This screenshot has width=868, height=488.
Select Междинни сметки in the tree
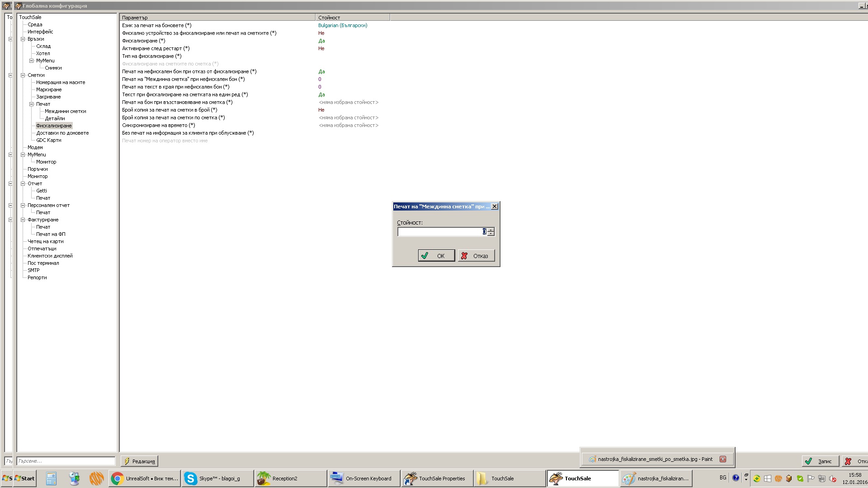[x=65, y=111]
